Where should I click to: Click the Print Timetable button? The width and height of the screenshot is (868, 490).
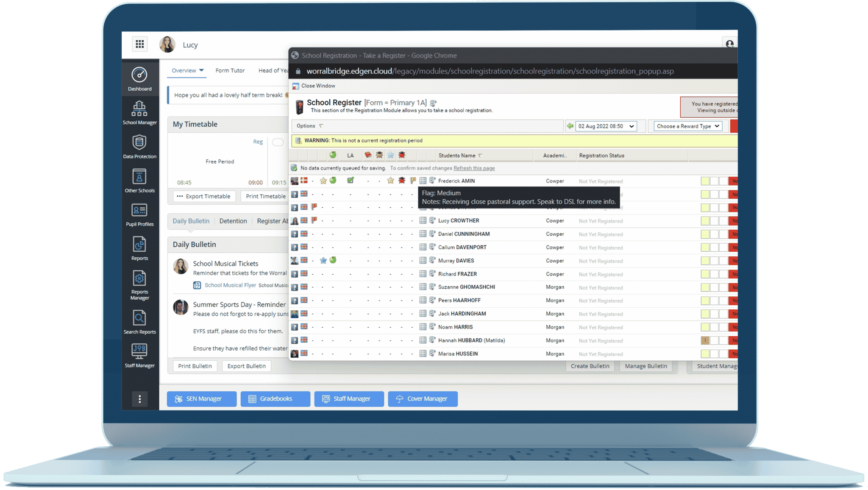point(265,196)
